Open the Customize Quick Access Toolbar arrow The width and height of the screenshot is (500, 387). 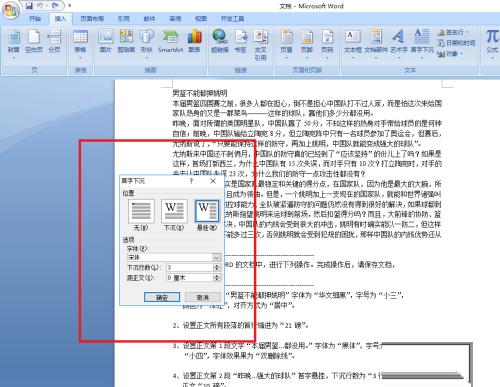pos(69,5)
